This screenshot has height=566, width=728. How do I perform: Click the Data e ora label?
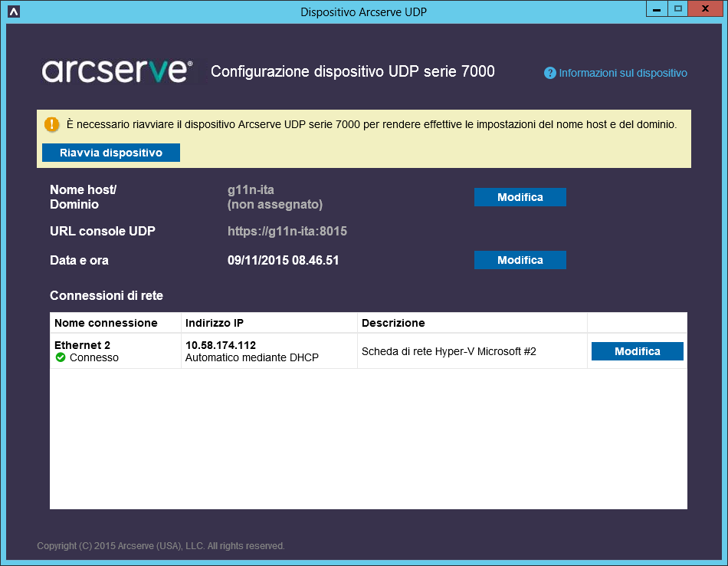[79, 260]
